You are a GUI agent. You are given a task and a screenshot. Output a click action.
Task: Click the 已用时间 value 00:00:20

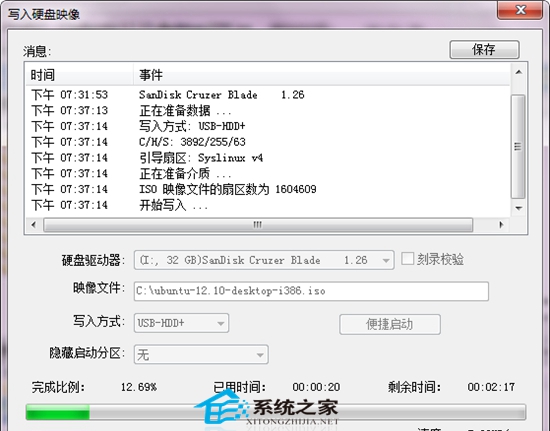316,387
